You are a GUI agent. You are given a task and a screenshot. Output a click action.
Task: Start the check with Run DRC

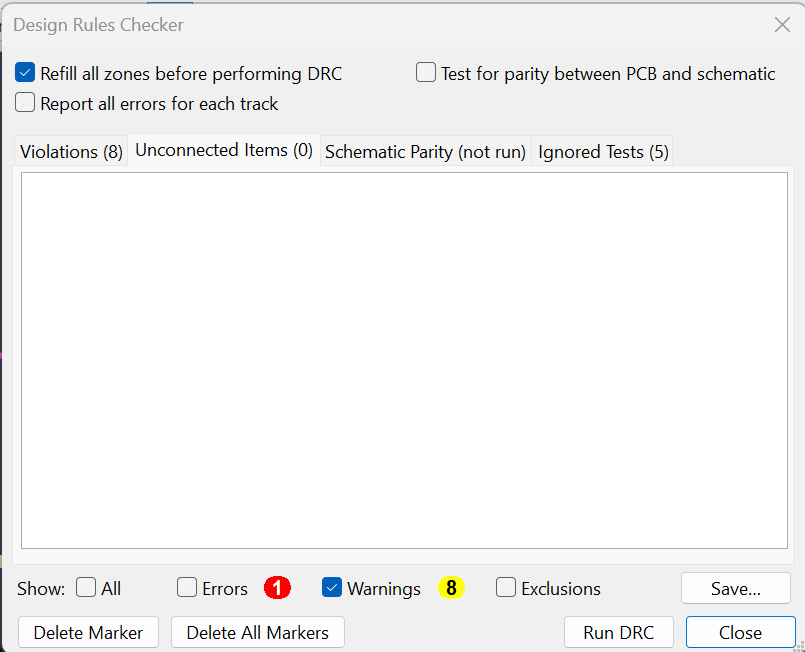tap(618, 632)
